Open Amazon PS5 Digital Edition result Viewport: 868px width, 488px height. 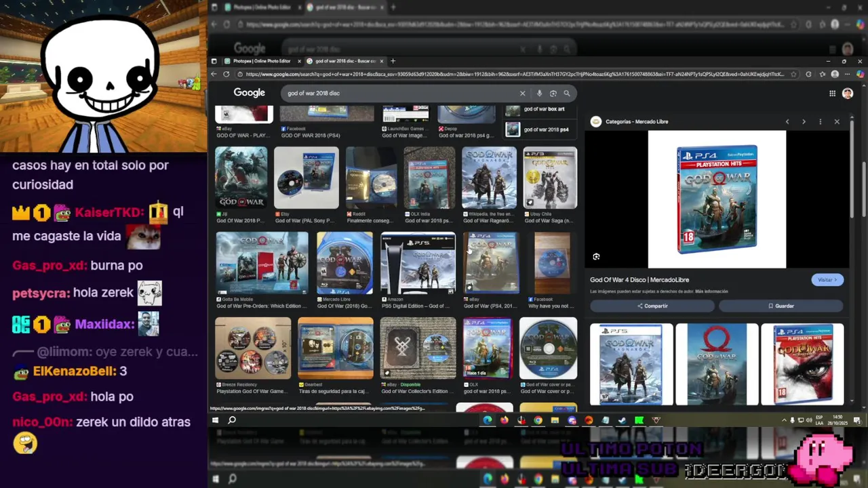tap(418, 263)
